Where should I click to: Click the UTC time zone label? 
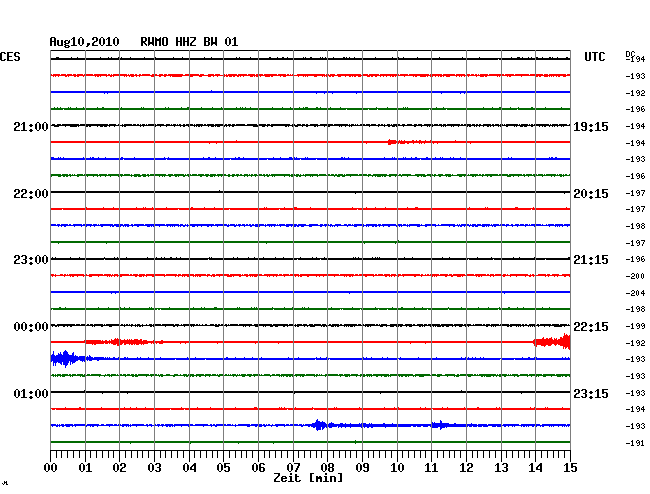pos(594,57)
